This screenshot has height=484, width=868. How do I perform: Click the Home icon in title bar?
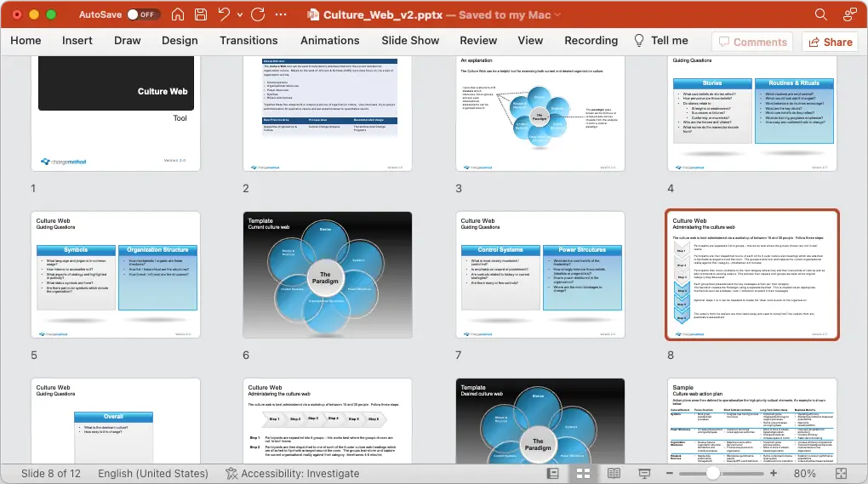178,14
